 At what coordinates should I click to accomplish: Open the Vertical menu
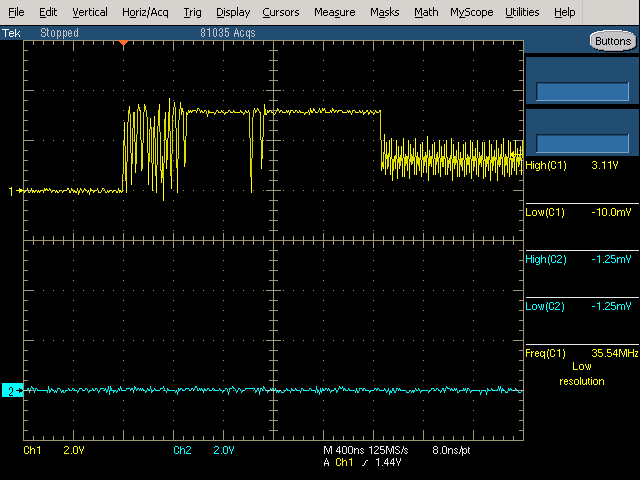point(90,12)
